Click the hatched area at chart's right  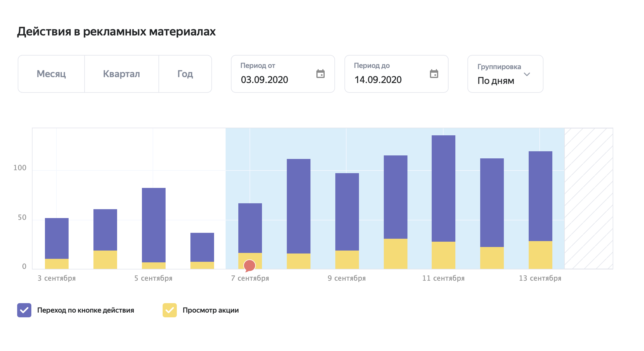coord(588,199)
